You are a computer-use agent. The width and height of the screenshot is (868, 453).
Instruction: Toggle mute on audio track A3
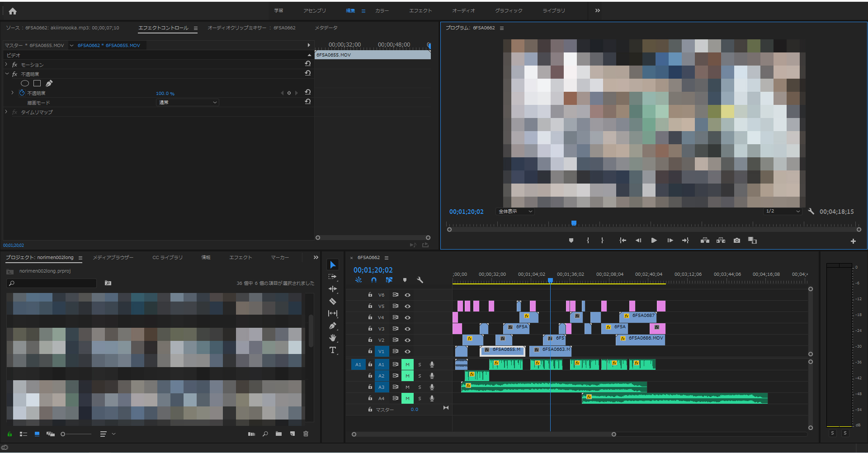pyautogui.click(x=407, y=387)
